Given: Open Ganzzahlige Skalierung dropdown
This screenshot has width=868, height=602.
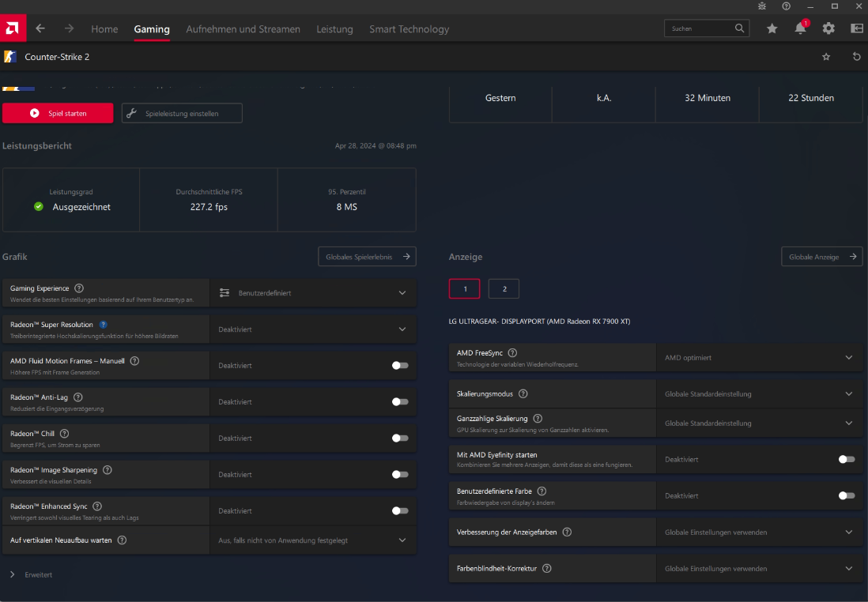Looking at the screenshot, I should 760,423.
